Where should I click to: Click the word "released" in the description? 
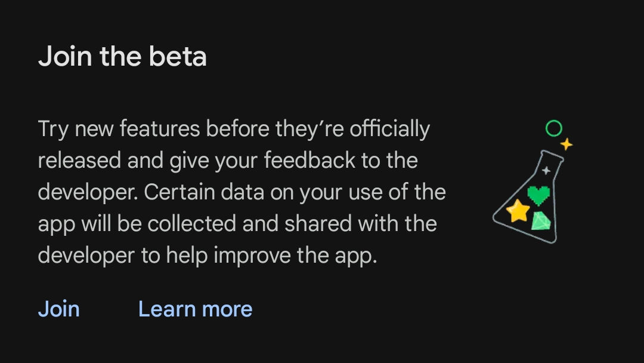(80, 161)
